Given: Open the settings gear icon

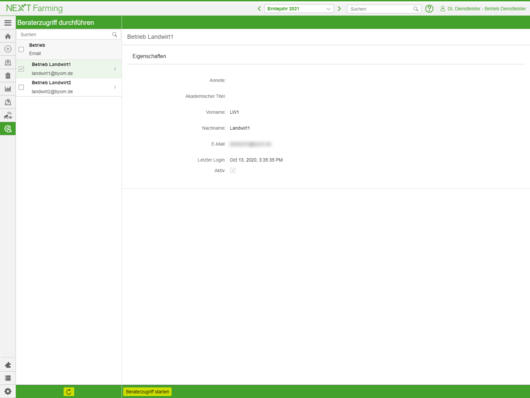Looking at the screenshot, I should click(x=8, y=391).
